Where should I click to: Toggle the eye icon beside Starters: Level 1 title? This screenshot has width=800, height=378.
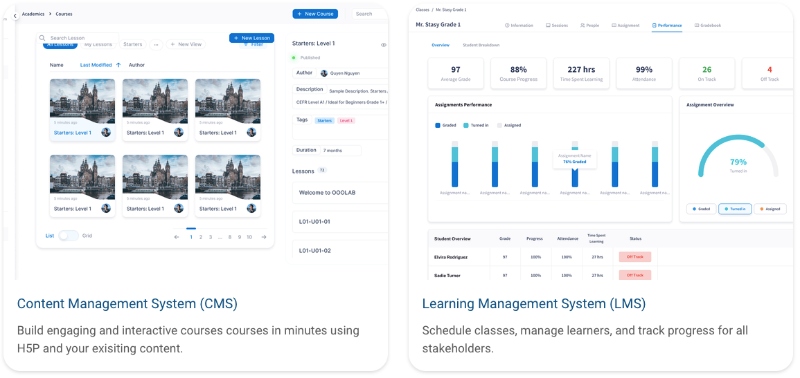click(384, 45)
